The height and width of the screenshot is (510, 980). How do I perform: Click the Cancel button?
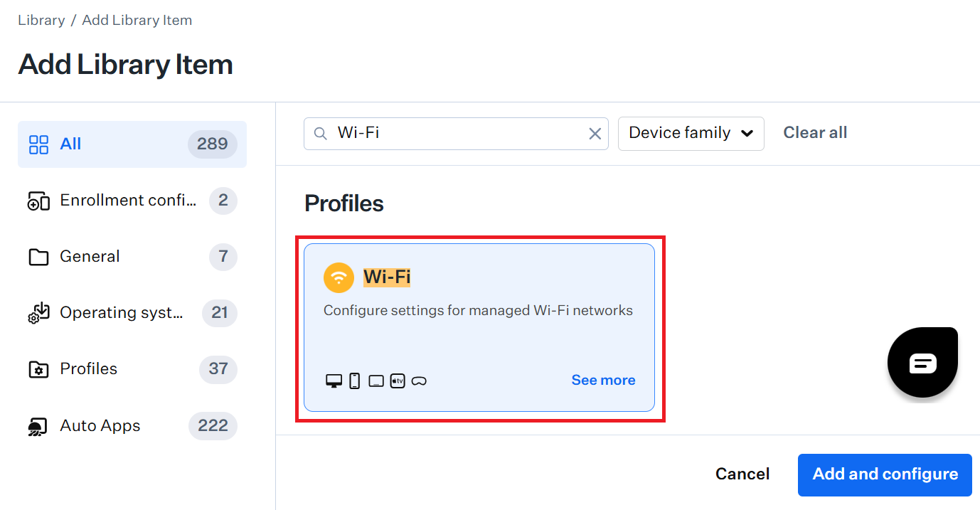pos(742,474)
